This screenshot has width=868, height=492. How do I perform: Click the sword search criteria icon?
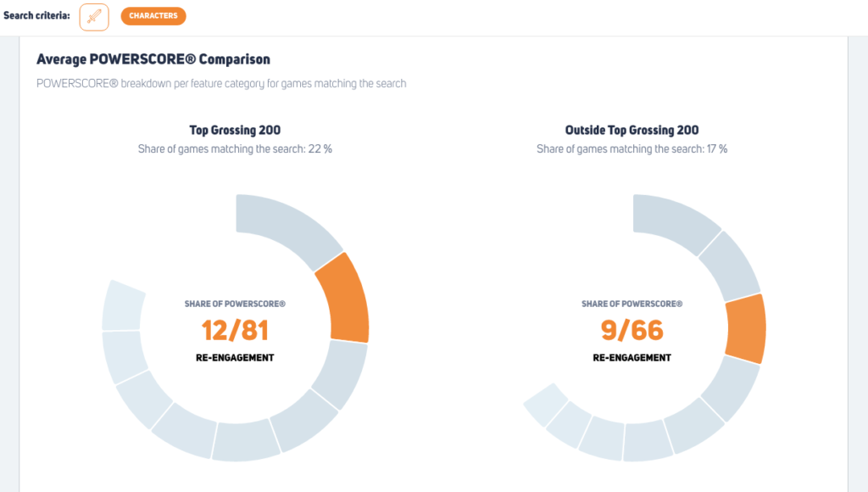pyautogui.click(x=94, y=16)
